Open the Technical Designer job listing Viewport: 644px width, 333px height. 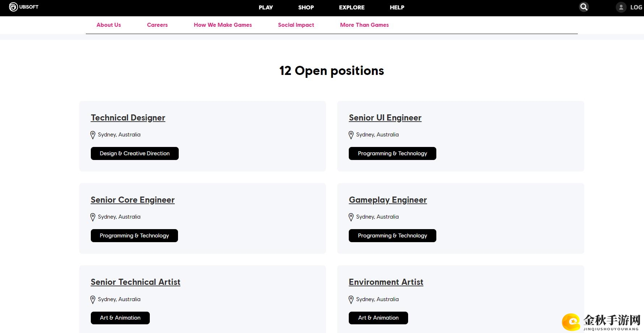128,118
